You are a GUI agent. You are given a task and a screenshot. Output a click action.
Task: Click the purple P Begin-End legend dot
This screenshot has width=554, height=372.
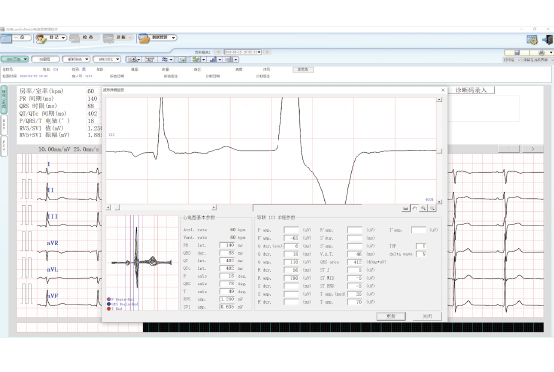click(x=109, y=299)
